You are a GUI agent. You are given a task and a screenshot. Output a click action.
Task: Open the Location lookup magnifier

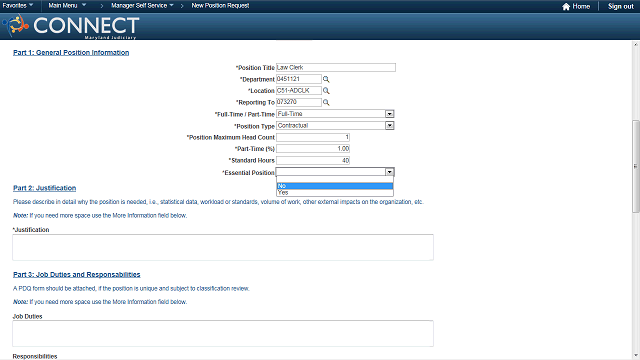(326, 91)
